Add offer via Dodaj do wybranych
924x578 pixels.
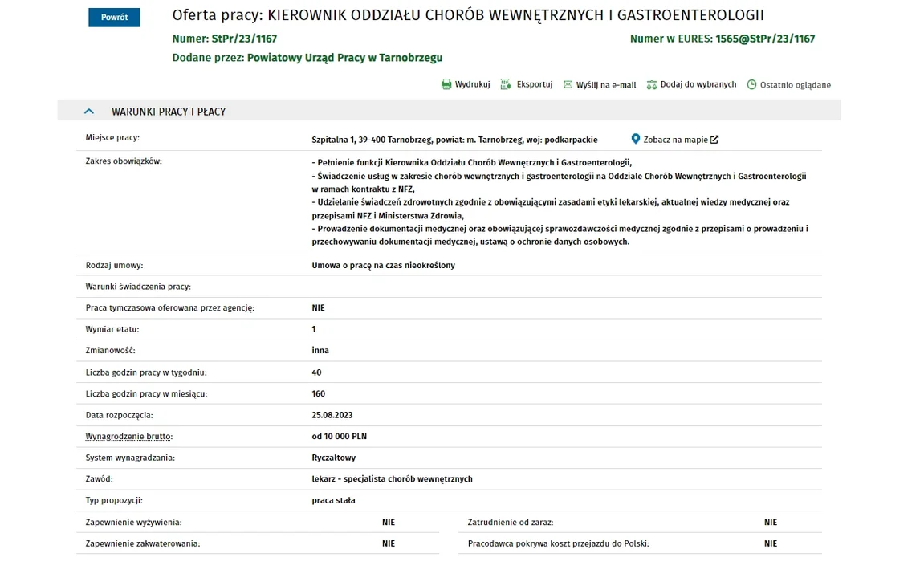pos(698,84)
